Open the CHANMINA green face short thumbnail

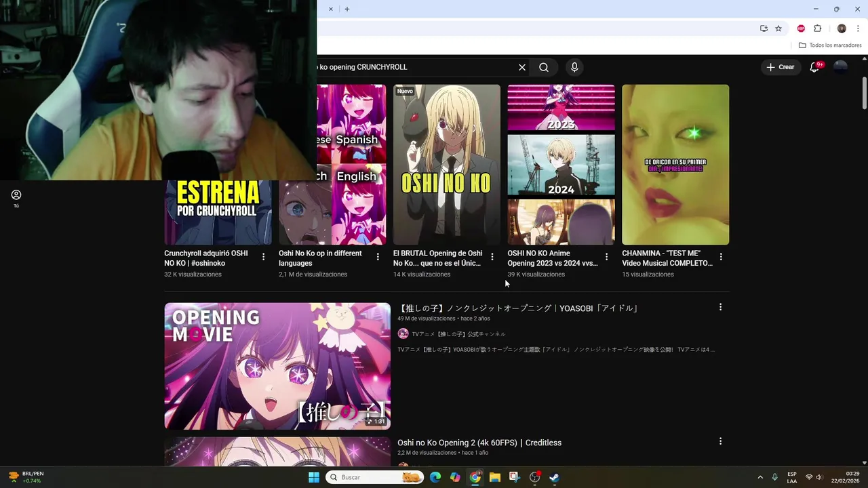click(x=675, y=165)
